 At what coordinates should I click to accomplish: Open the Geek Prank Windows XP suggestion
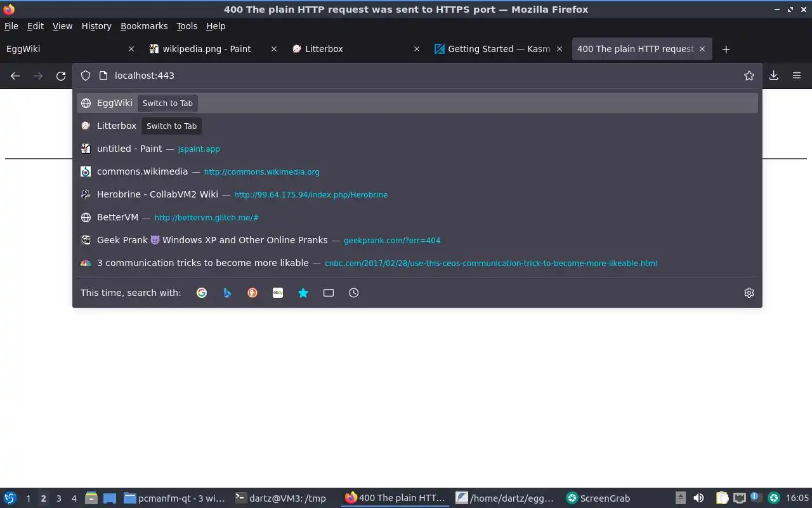417,240
